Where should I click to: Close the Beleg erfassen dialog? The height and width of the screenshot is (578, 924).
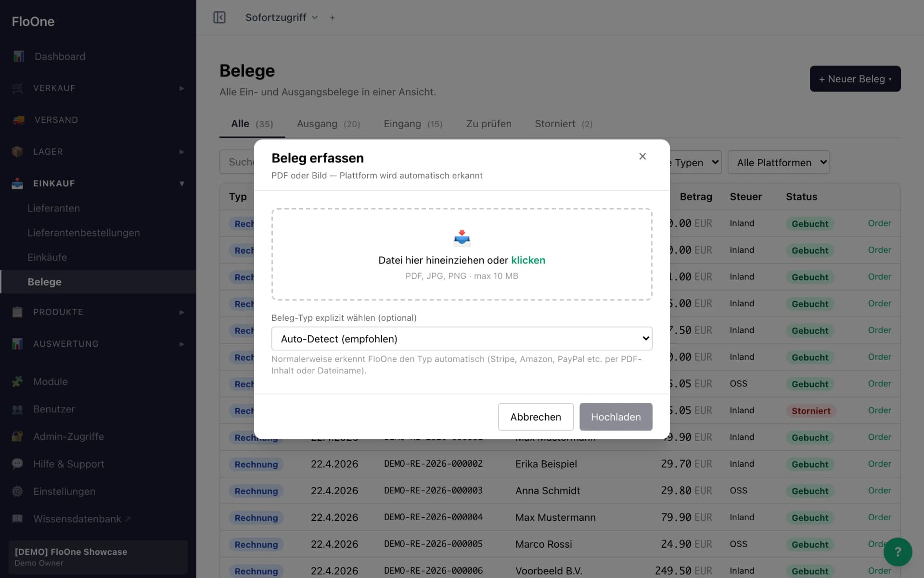click(x=642, y=157)
